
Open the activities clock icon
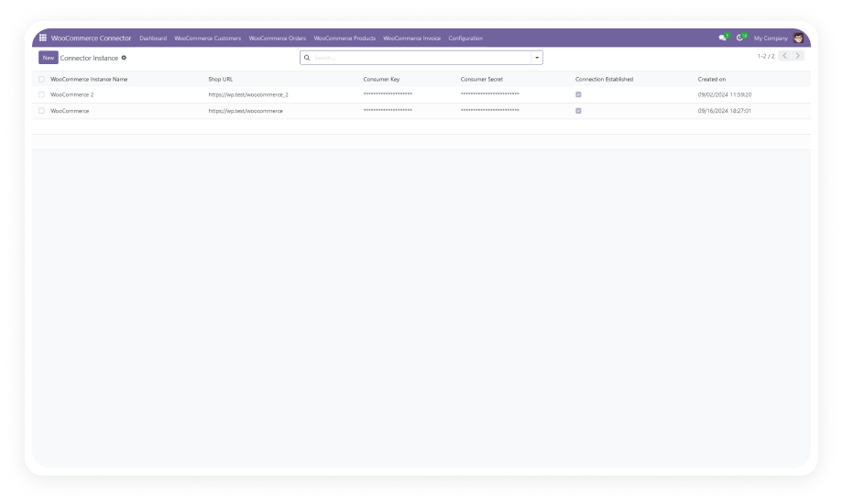[740, 38]
